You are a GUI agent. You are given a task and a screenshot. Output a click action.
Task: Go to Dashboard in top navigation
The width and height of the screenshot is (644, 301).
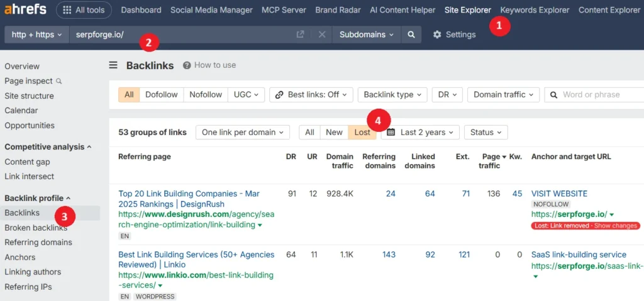coord(142,10)
